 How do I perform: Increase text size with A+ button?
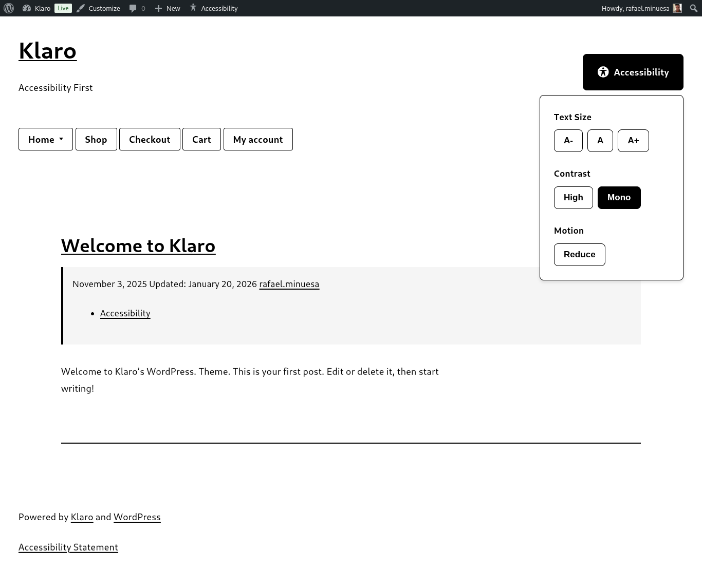633,141
